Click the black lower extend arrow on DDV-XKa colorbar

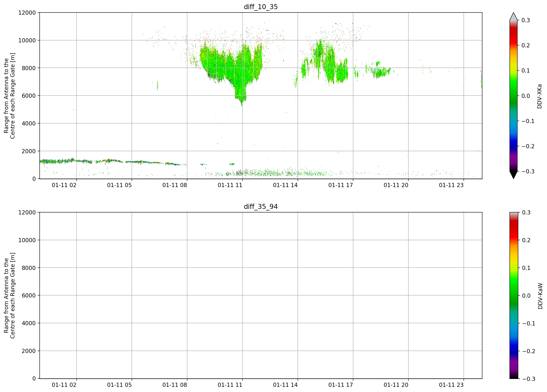click(513, 175)
